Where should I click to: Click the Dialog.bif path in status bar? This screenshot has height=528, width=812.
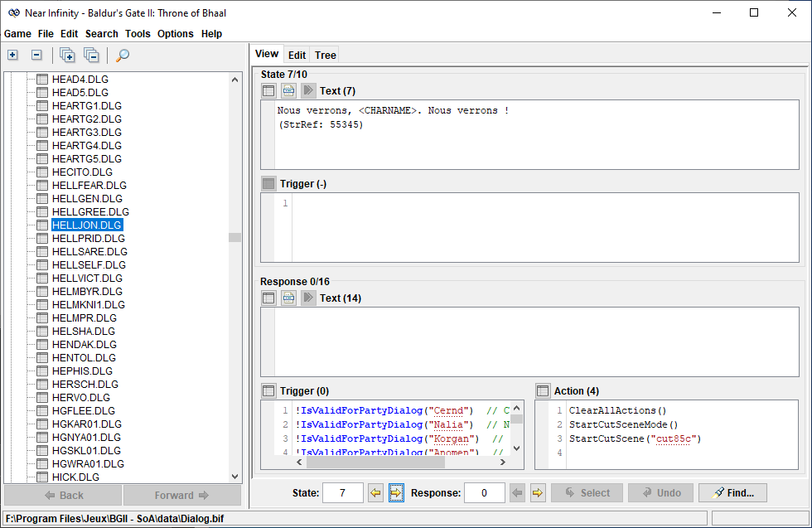point(114,519)
